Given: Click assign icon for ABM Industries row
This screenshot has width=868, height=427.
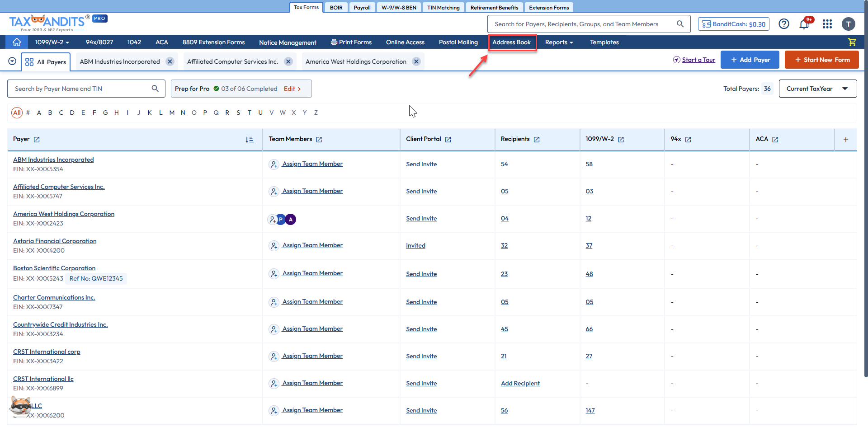Looking at the screenshot, I should tap(274, 164).
